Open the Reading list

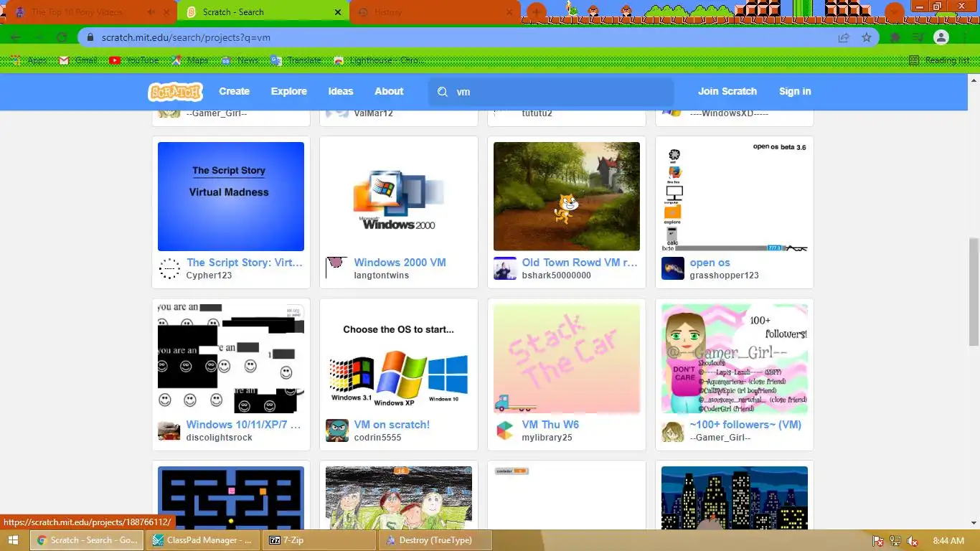939,60
